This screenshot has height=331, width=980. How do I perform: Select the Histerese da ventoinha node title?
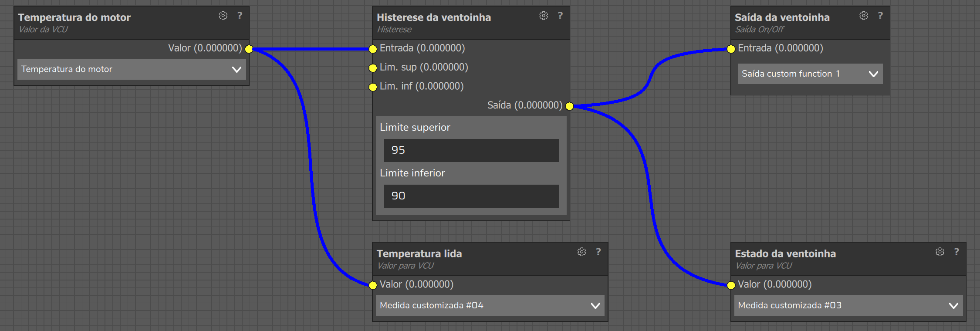click(434, 17)
